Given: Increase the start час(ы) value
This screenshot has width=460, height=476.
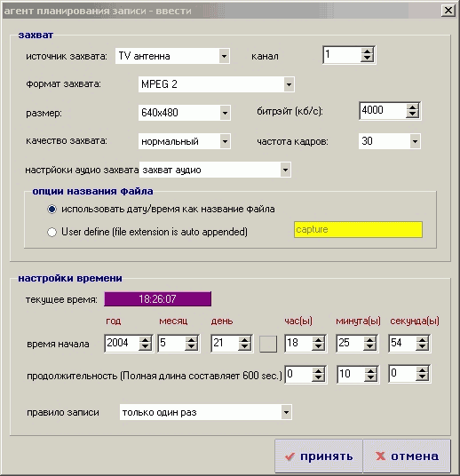Looking at the screenshot, I should pos(318,340).
